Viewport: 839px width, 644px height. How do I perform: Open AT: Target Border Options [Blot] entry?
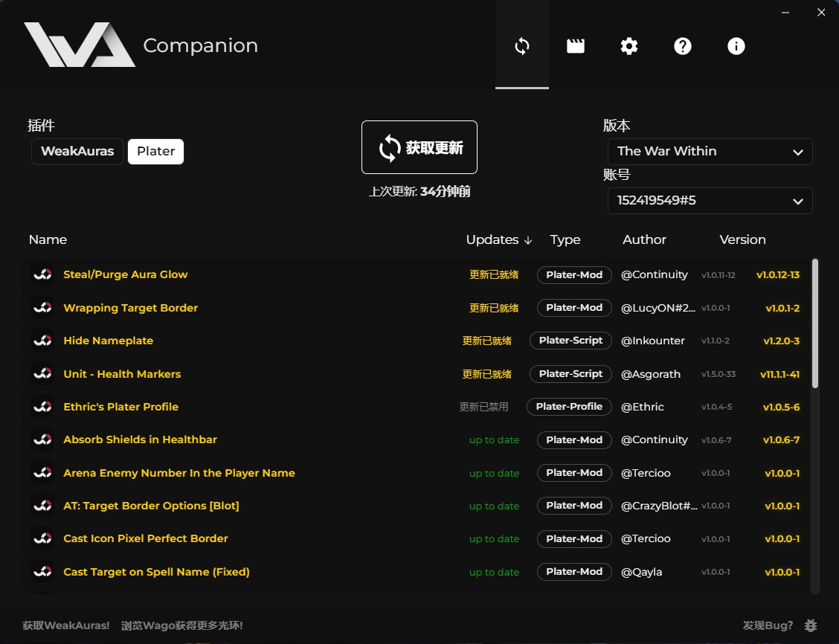pyautogui.click(x=152, y=506)
